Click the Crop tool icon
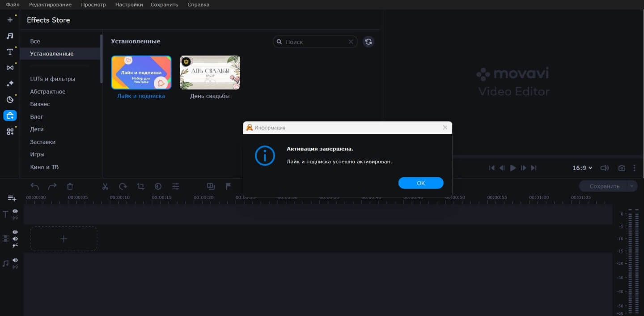644x316 pixels. point(140,186)
